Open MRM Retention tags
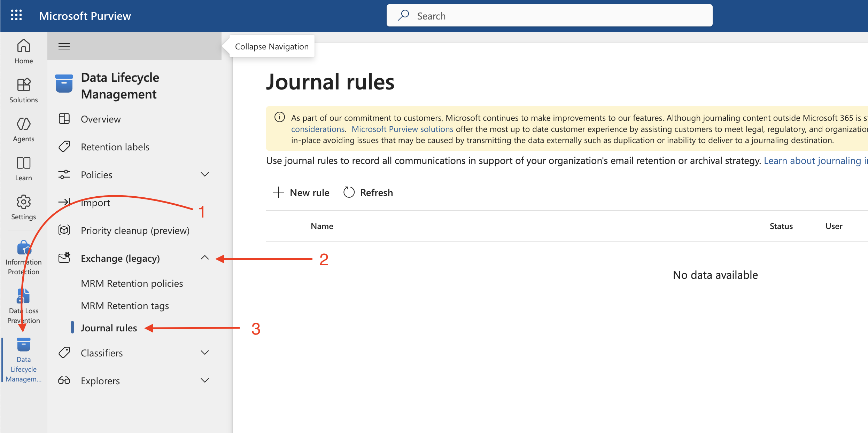This screenshot has height=433, width=868. pos(125,306)
